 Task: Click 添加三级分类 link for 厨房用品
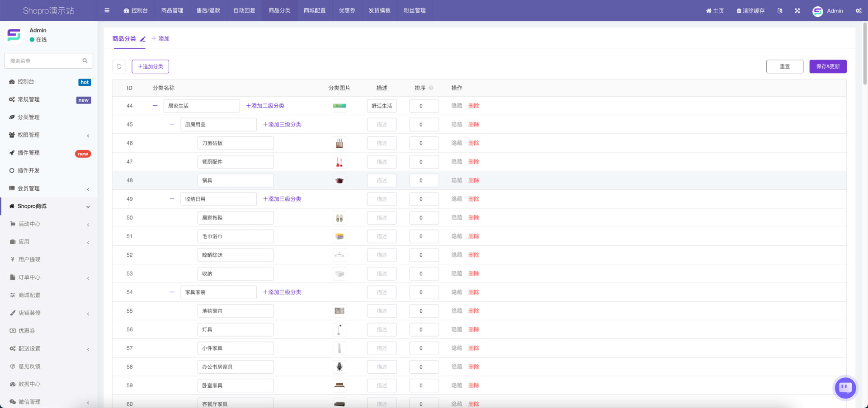click(282, 124)
